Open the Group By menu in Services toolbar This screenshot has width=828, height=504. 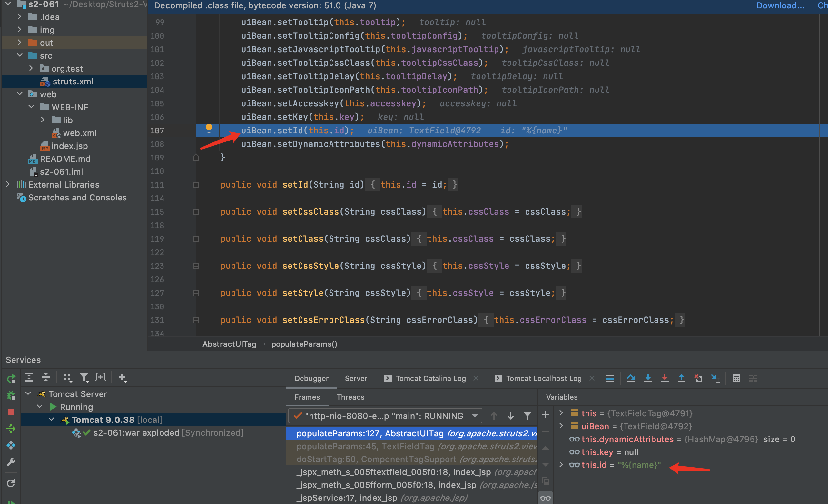point(67,378)
